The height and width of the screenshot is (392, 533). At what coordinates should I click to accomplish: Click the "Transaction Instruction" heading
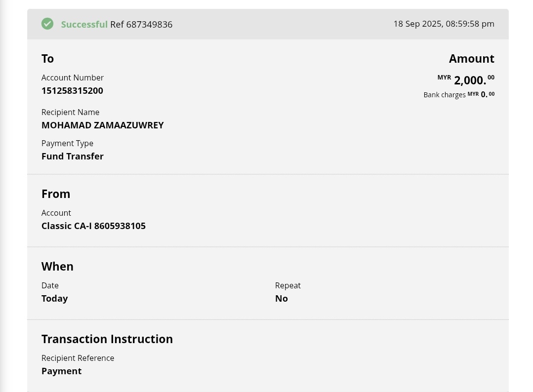click(x=107, y=339)
